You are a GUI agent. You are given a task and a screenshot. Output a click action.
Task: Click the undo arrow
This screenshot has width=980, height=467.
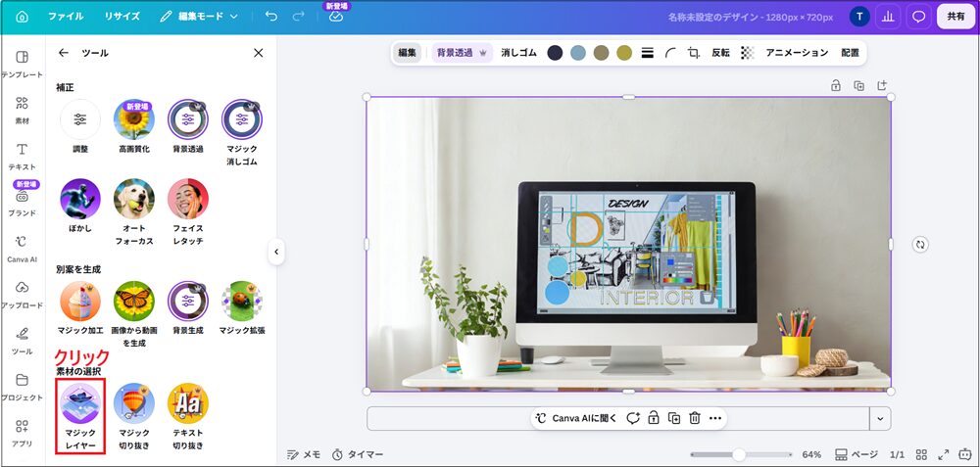tap(271, 17)
